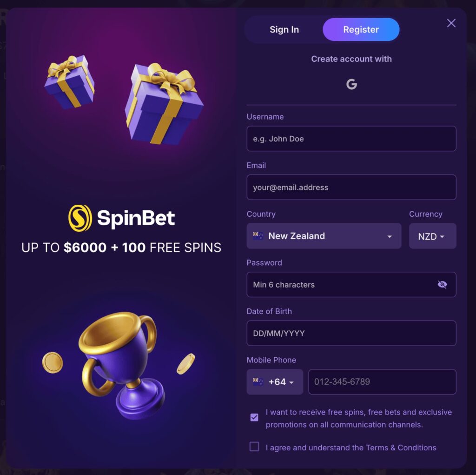The width and height of the screenshot is (476, 475).
Task: Click the New Zealand flag in Country field
Action: (258, 236)
